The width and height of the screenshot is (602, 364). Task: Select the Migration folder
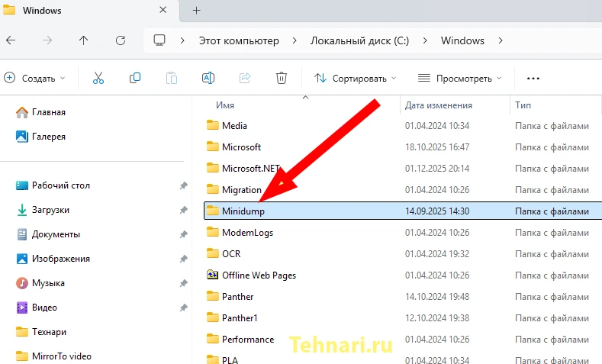click(x=242, y=190)
